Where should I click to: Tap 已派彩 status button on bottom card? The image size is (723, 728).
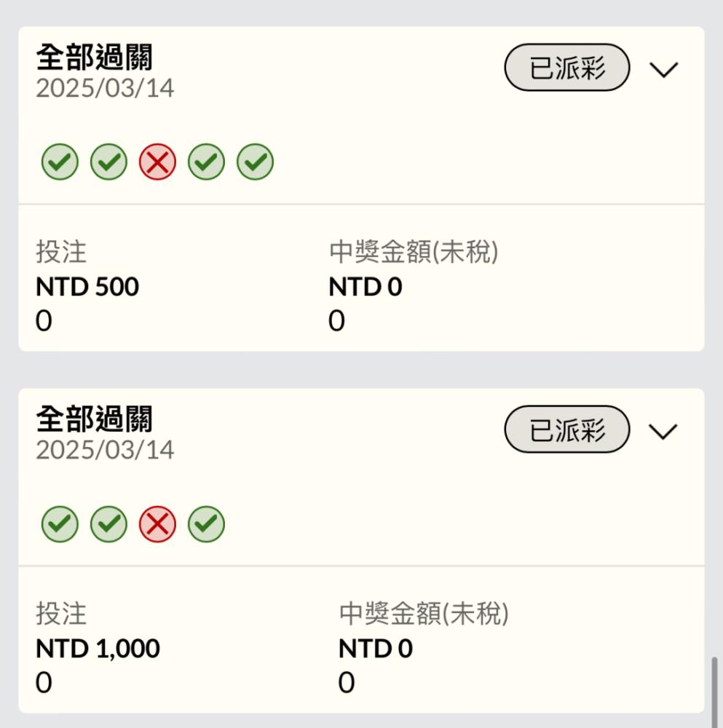(x=567, y=430)
